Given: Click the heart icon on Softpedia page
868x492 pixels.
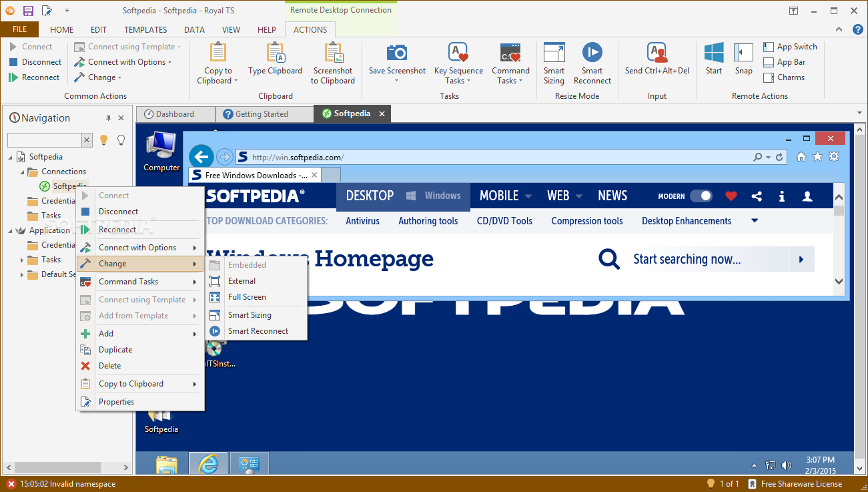Looking at the screenshot, I should 731,196.
